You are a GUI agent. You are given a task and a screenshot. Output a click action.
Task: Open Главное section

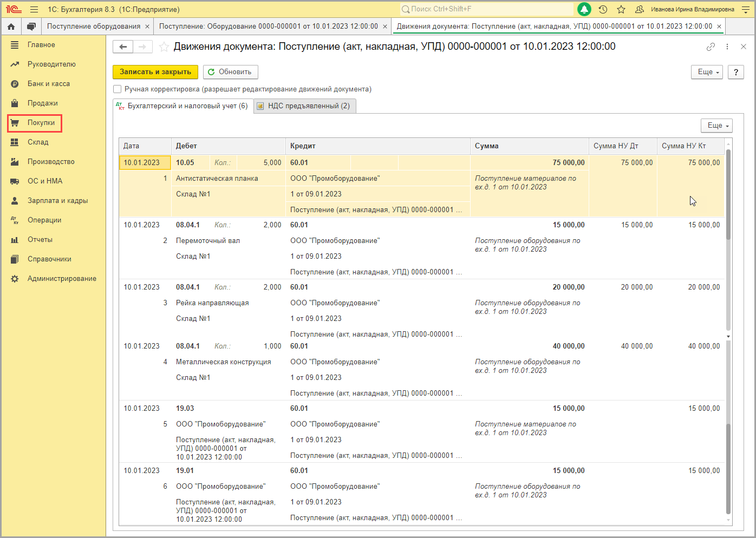[x=41, y=45]
